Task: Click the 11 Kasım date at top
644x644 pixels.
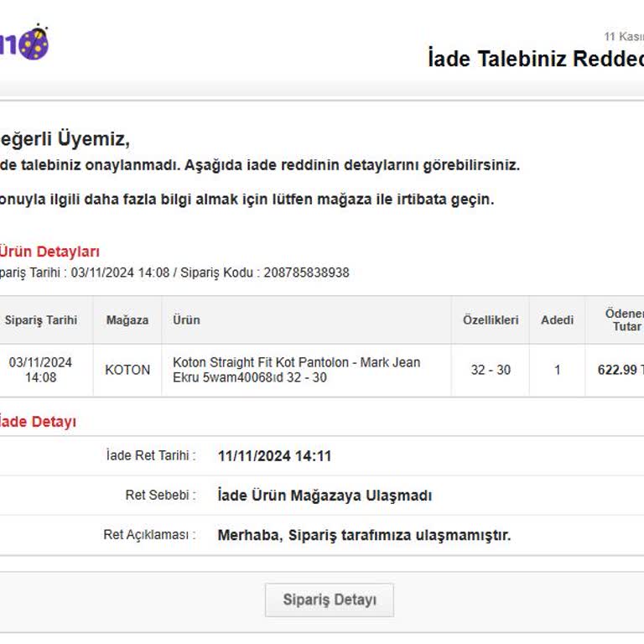Action: (624, 37)
